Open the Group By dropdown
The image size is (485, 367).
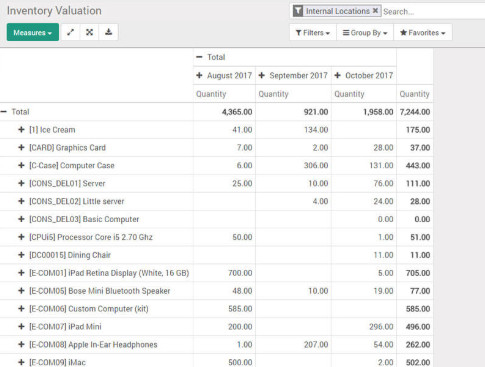click(365, 33)
